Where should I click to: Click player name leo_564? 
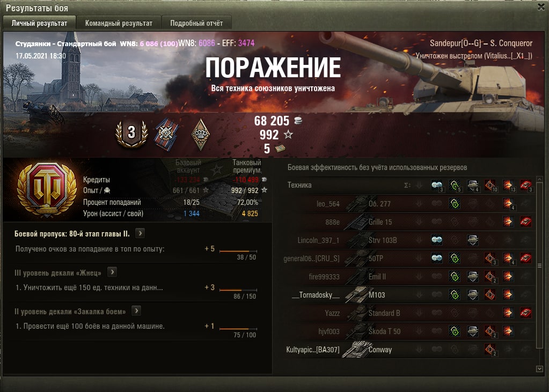[328, 204]
